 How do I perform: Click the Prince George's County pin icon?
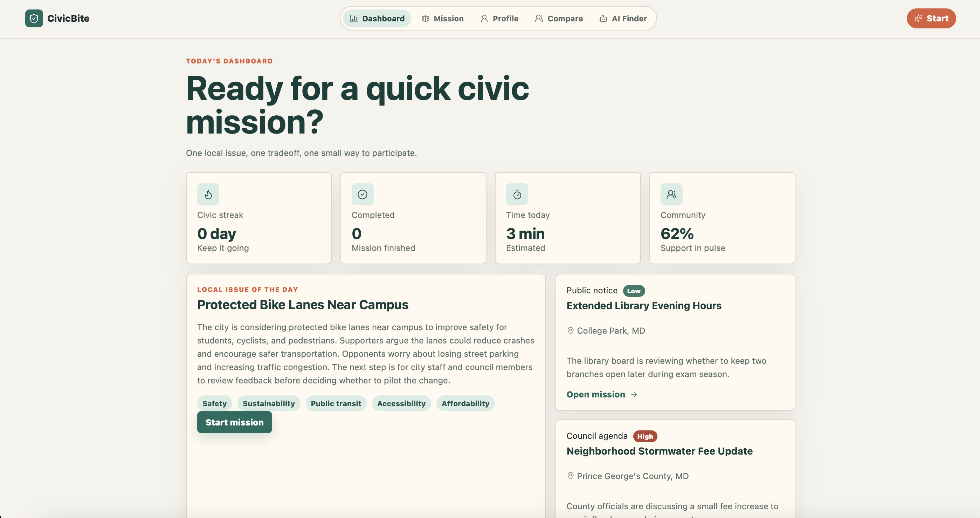(570, 476)
